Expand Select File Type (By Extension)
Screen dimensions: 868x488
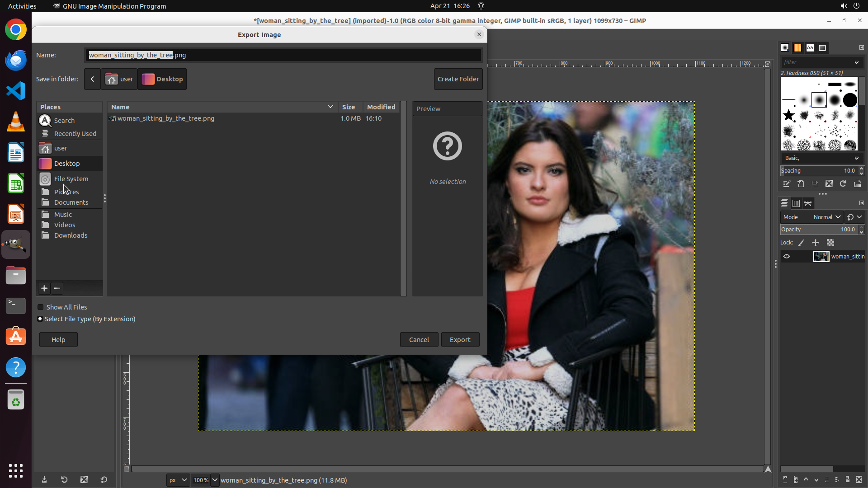(40, 319)
